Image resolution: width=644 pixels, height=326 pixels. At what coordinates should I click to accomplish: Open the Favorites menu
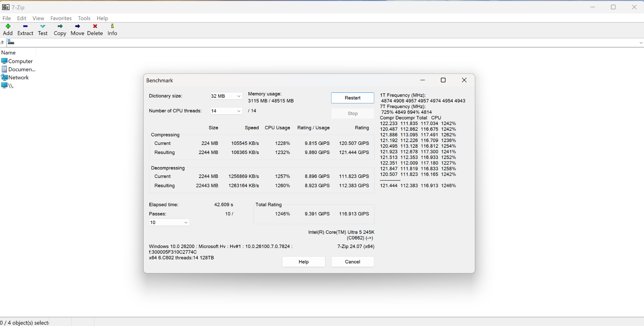click(x=61, y=18)
